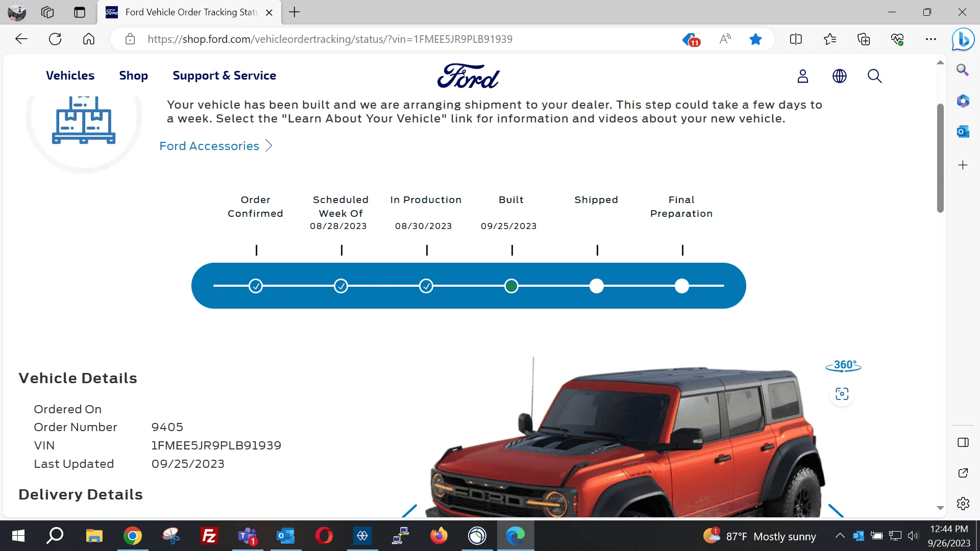Open the Windows Start menu

pos(18,536)
